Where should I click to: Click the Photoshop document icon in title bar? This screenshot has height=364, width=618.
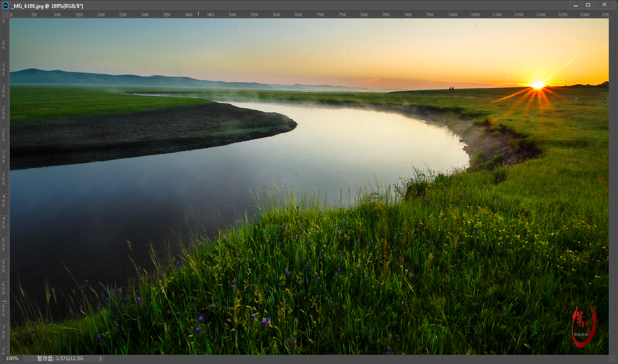tap(6, 5)
